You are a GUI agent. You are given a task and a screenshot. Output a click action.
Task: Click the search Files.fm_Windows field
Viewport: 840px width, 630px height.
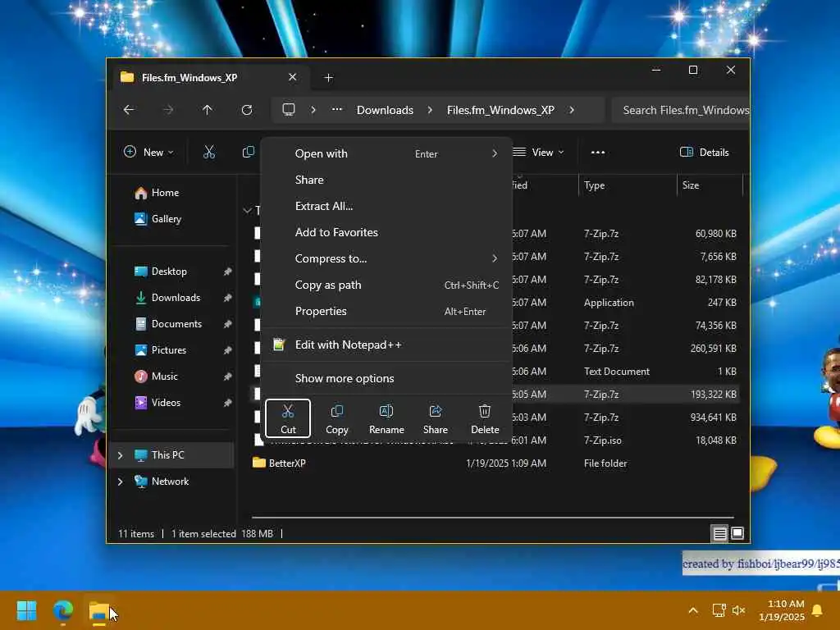point(680,110)
